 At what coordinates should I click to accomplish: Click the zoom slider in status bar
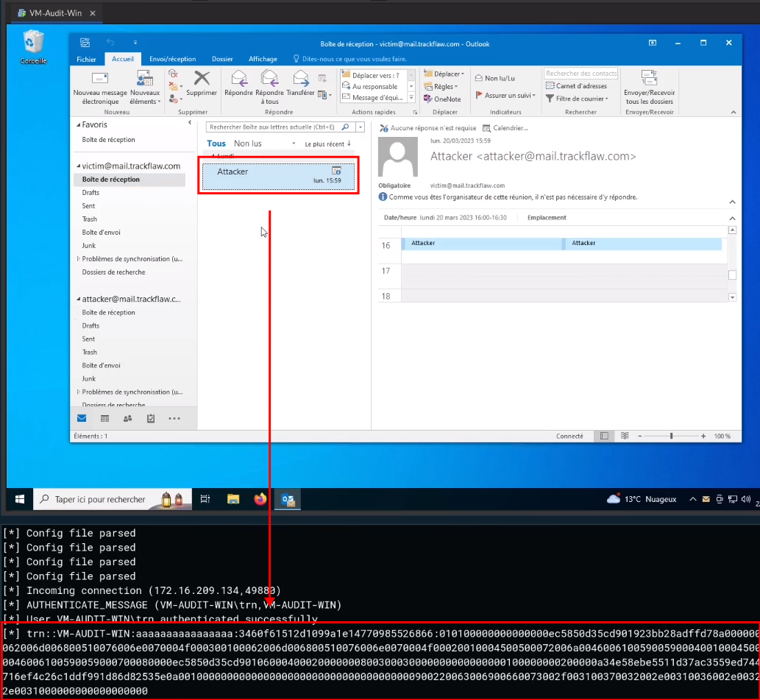pyautogui.click(x=671, y=436)
